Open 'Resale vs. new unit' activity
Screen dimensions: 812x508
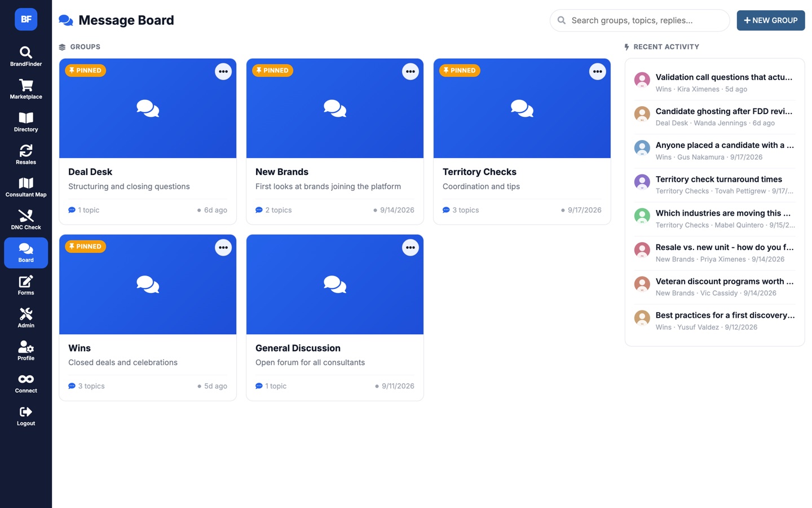(714, 253)
